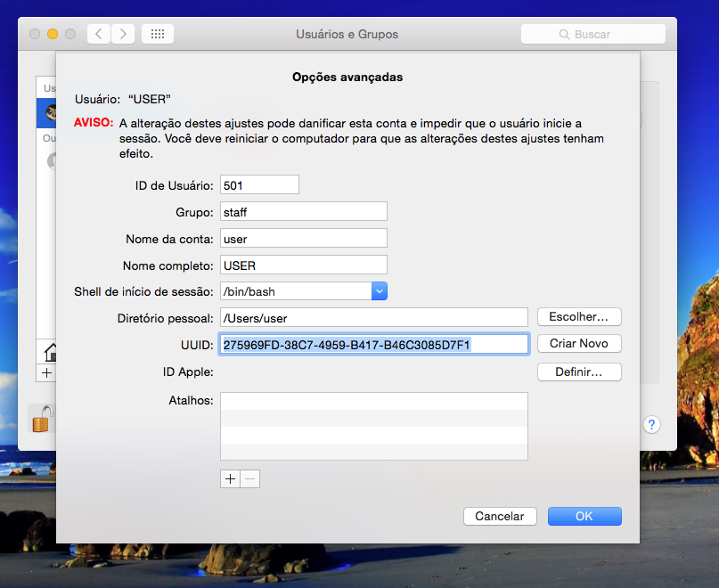The width and height of the screenshot is (719, 588).
Task: Confirm changes with the OK button
Action: pyautogui.click(x=584, y=517)
